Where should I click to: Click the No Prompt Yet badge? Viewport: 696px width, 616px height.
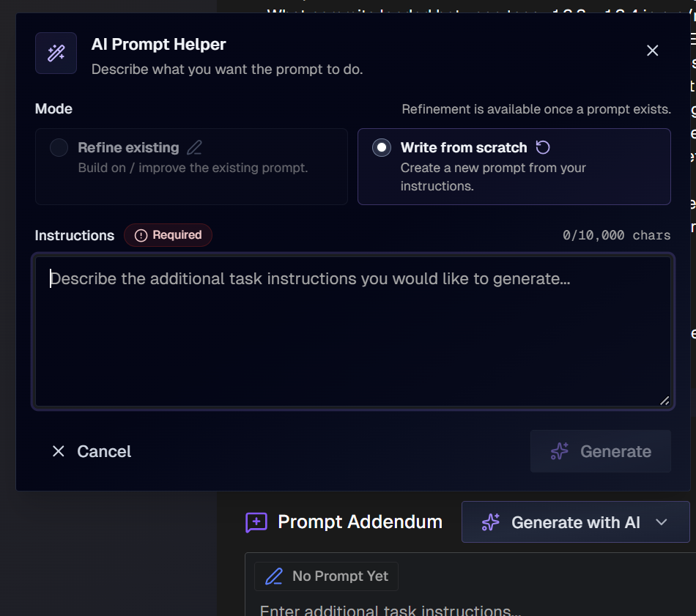(326, 576)
